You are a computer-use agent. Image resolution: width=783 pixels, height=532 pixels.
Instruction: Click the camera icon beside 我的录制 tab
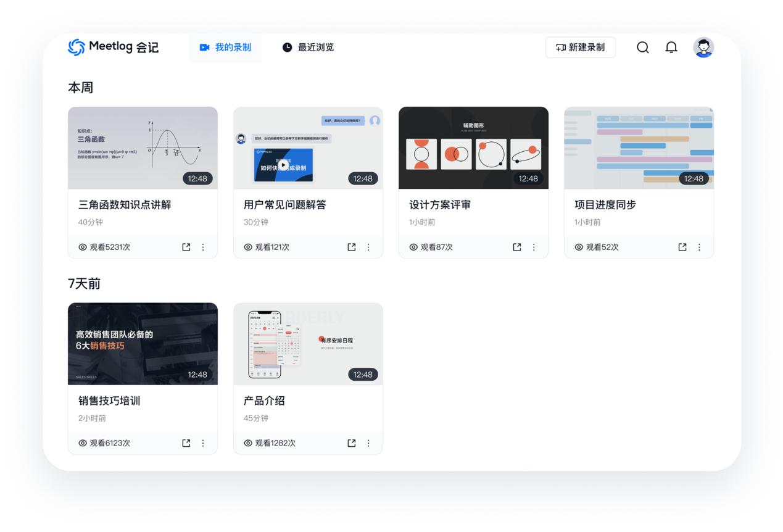(204, 47)
